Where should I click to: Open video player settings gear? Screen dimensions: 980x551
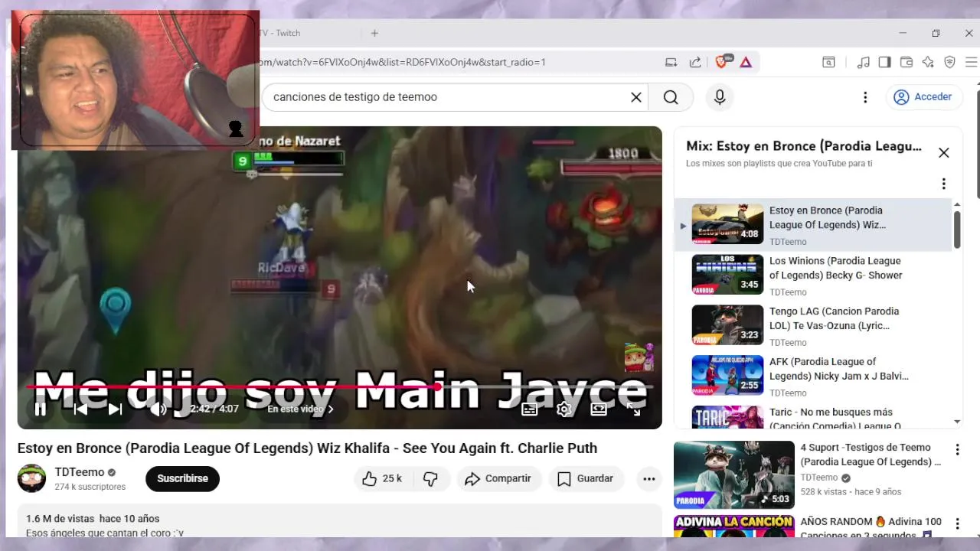click(x=564, y=409)
